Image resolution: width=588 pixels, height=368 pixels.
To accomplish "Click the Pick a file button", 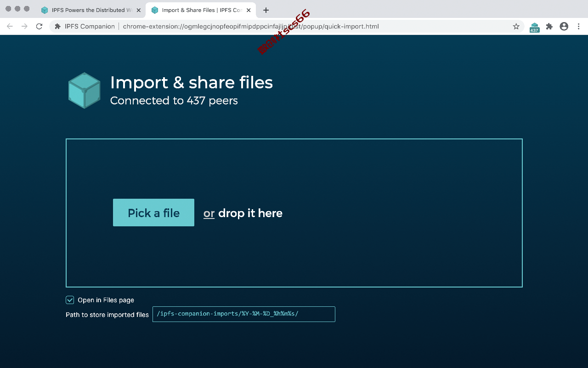I will point(153,213).
